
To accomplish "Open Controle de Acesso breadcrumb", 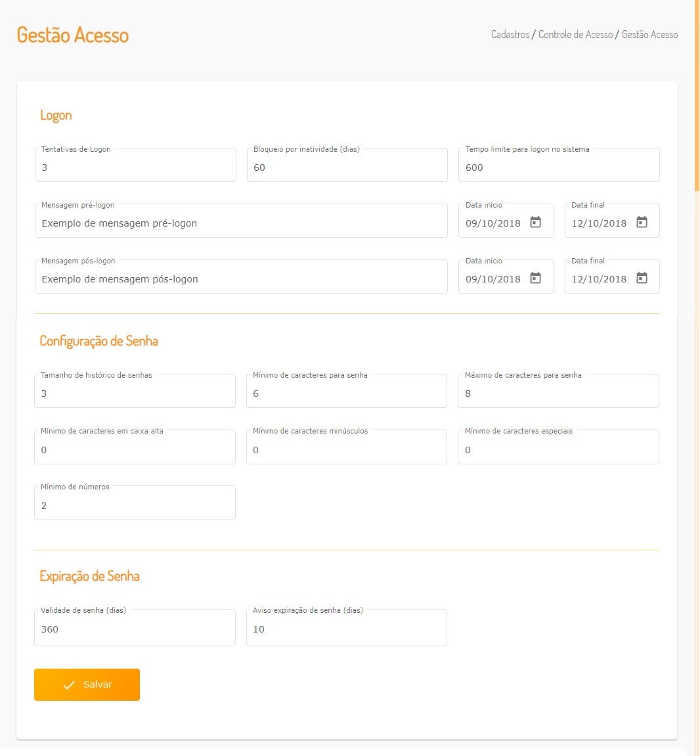I will (575, 35).
